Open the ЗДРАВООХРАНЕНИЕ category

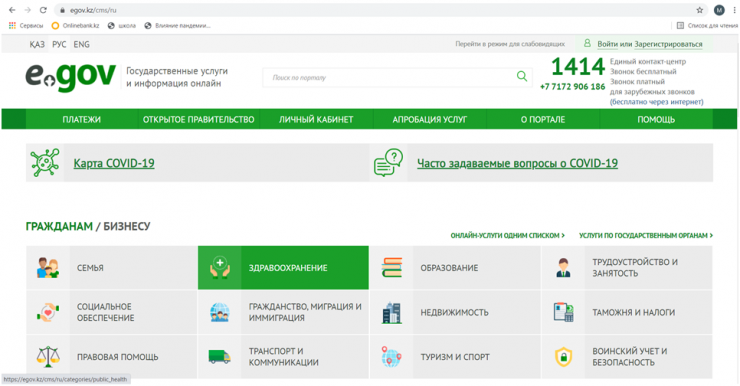[x=283, y=268]
